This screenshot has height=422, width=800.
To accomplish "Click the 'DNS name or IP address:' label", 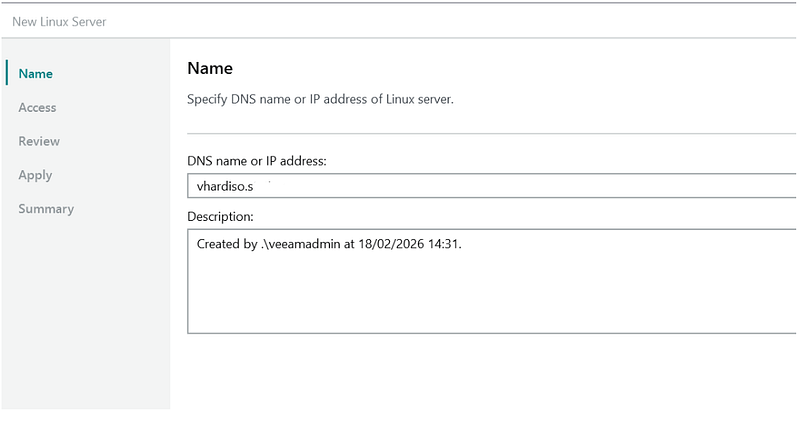I will (257, 161).
